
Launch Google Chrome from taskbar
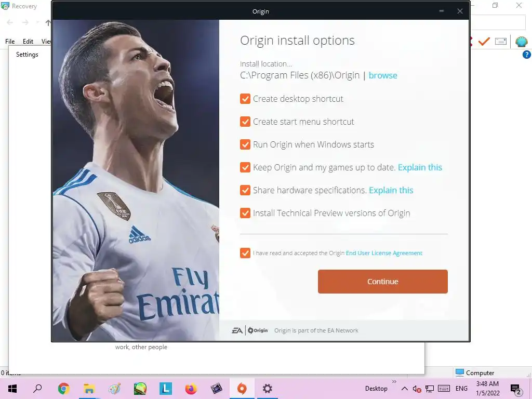63,389
